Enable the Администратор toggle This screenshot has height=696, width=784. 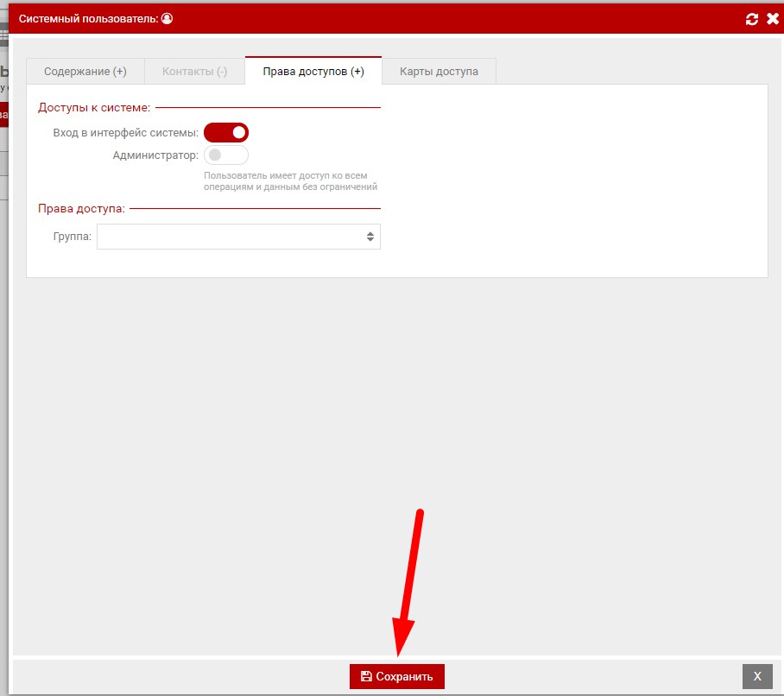[x=225, y=155]
